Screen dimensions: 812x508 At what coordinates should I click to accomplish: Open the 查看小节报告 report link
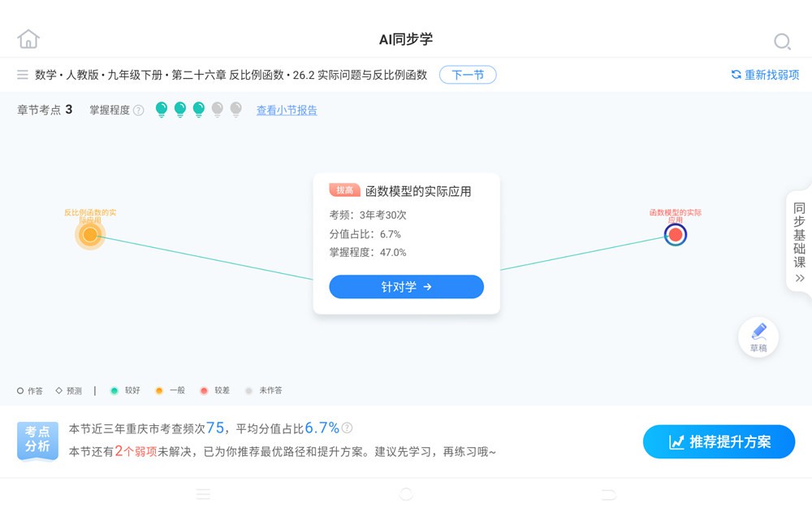287,110
